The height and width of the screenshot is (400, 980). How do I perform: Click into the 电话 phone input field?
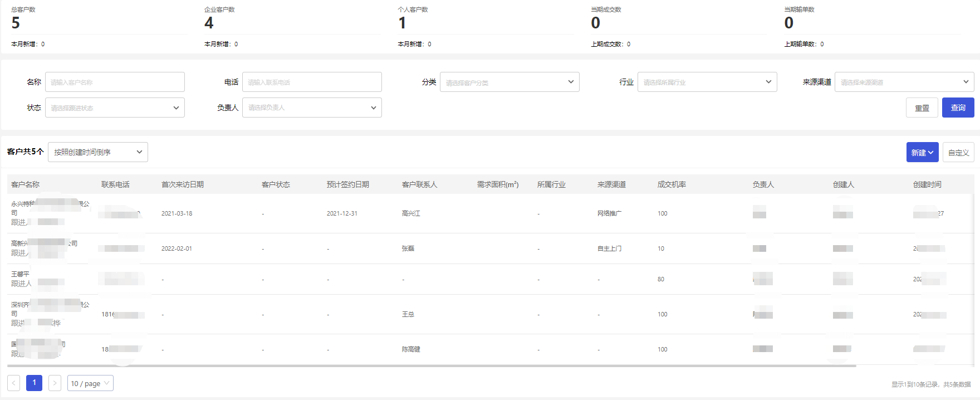[x=312, y=82]
